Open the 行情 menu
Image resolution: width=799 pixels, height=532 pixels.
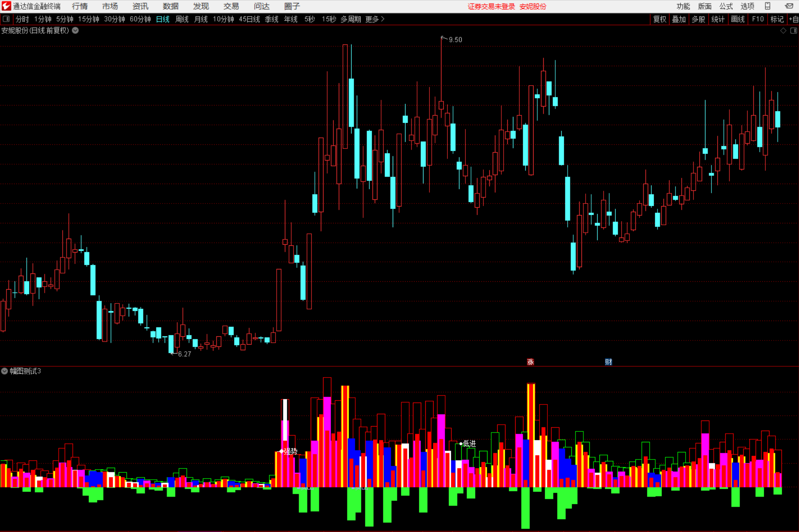(80, 6)
